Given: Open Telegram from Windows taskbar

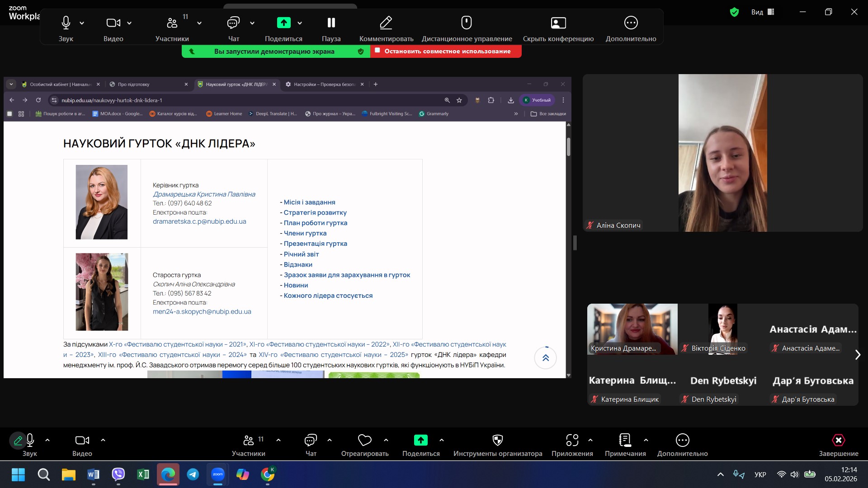Looking at the screenshot, I should click(193, 474).
